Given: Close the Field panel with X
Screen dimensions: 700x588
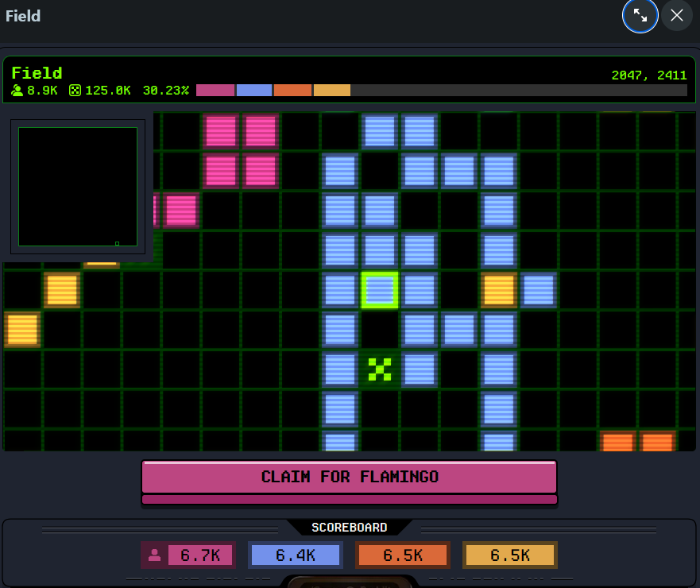Looking at the screenshot, I should (677, 16).
